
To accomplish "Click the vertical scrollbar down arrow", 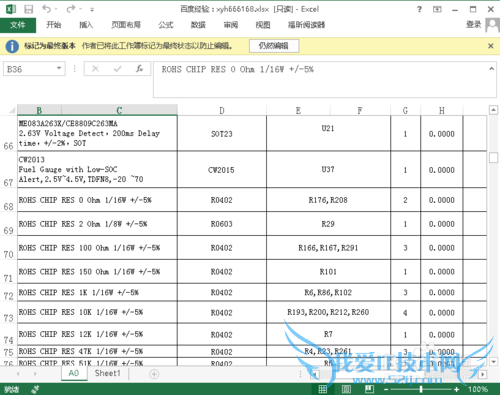I will click(x=493, y=362).
